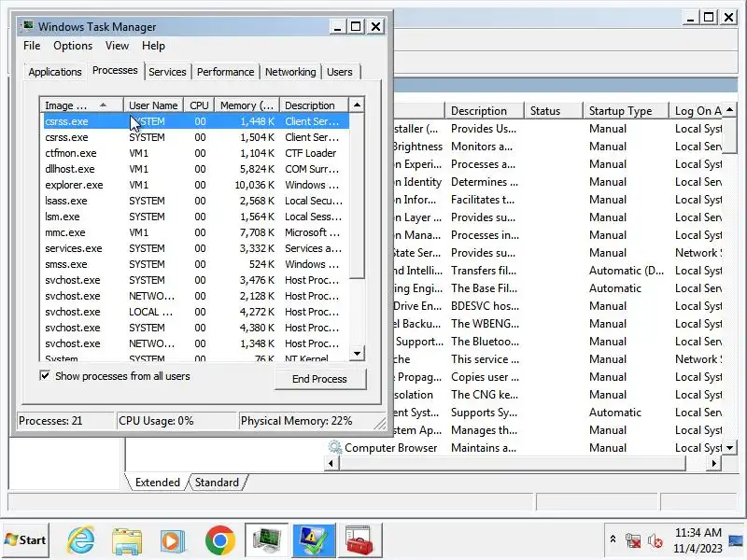Click the process list vertical scrollbar thumb
The height and width of the screenshot is (560, 747).
click(357, 195)
